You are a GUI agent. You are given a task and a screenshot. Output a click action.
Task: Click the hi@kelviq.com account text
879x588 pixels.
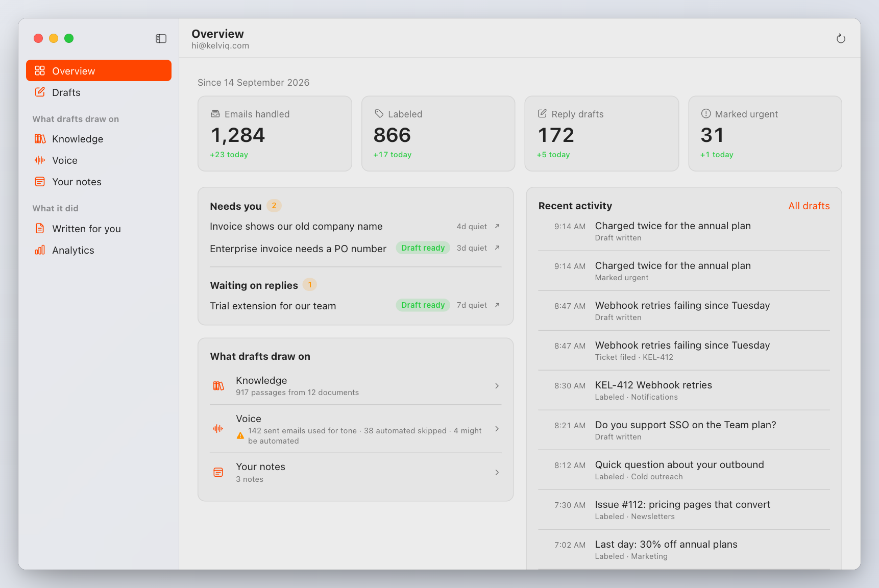tap(221, 45)
